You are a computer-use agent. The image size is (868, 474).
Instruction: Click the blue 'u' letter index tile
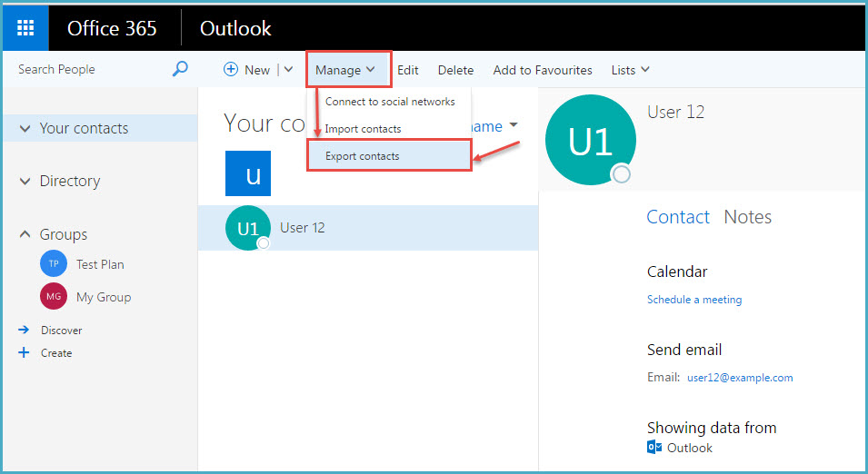(248, 173)
